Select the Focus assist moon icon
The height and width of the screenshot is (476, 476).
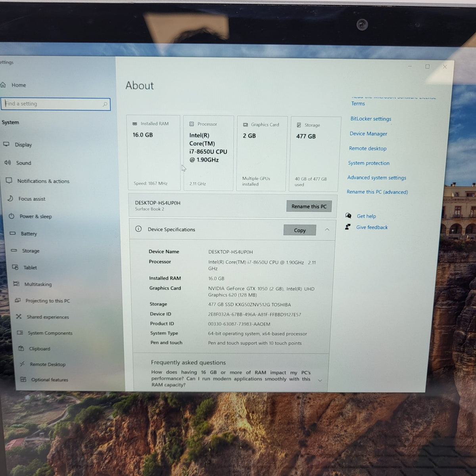(x=10, y=198)
